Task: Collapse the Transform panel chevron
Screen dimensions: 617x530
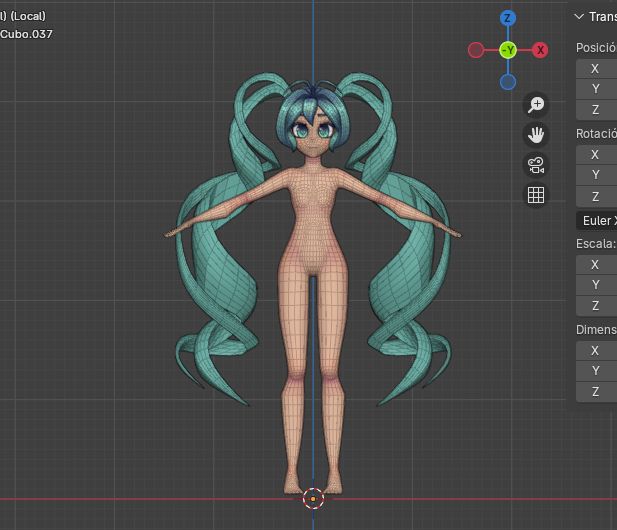Action: 579,17
